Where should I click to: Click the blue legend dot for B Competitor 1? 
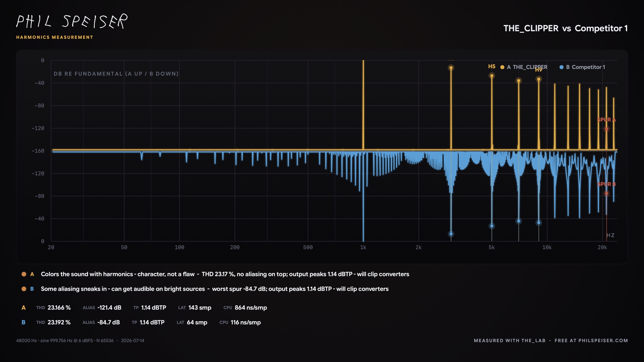click(x=561, y=67)
